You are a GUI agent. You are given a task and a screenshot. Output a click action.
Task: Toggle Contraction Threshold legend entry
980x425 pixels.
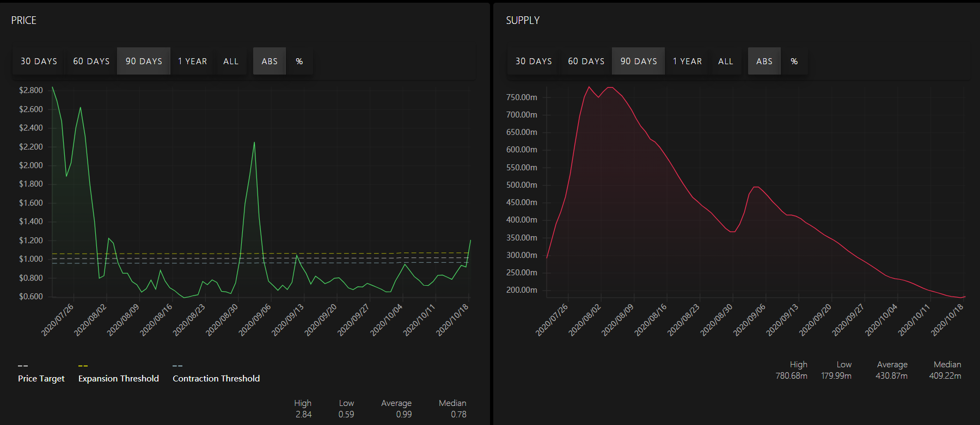216,378
